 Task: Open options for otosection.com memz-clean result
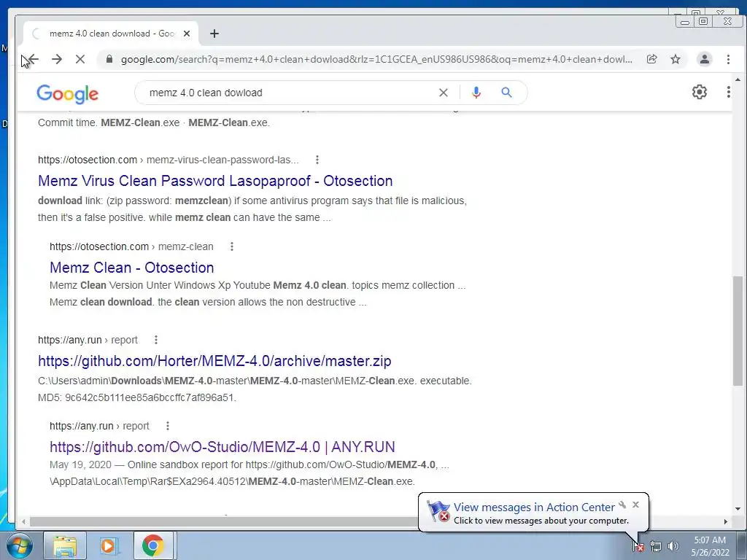click(231, 246)
